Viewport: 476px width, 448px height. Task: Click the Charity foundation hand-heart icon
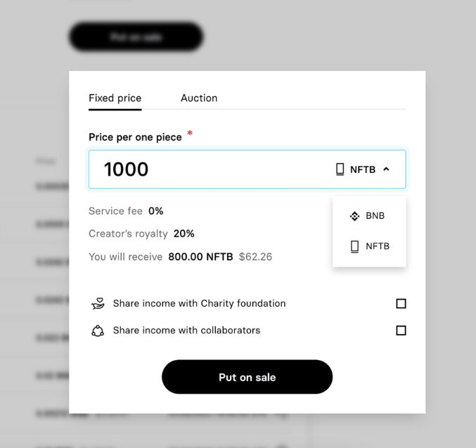click(x=98, y=304)
